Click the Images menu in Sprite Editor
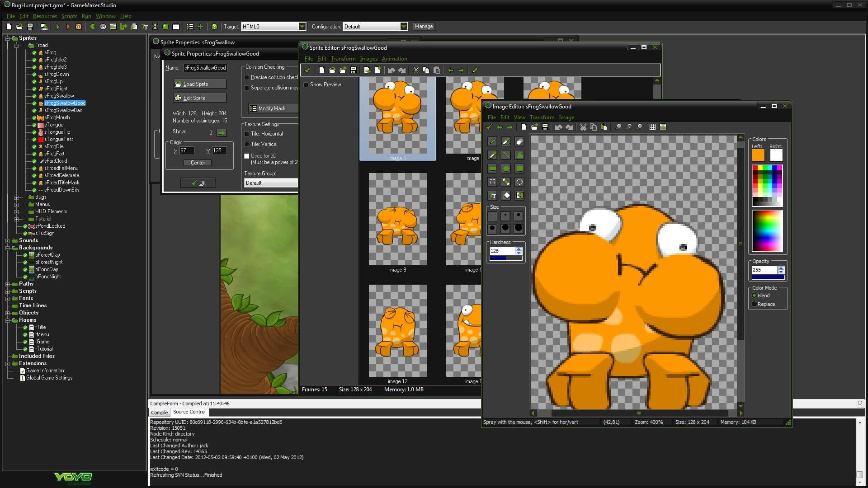 (x=370, y=58)
